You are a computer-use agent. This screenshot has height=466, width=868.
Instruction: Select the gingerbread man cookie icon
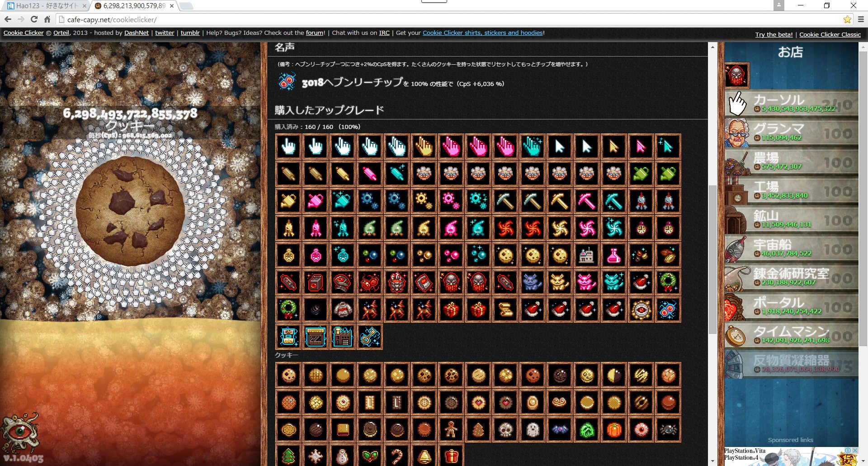[x=451, y=429]
